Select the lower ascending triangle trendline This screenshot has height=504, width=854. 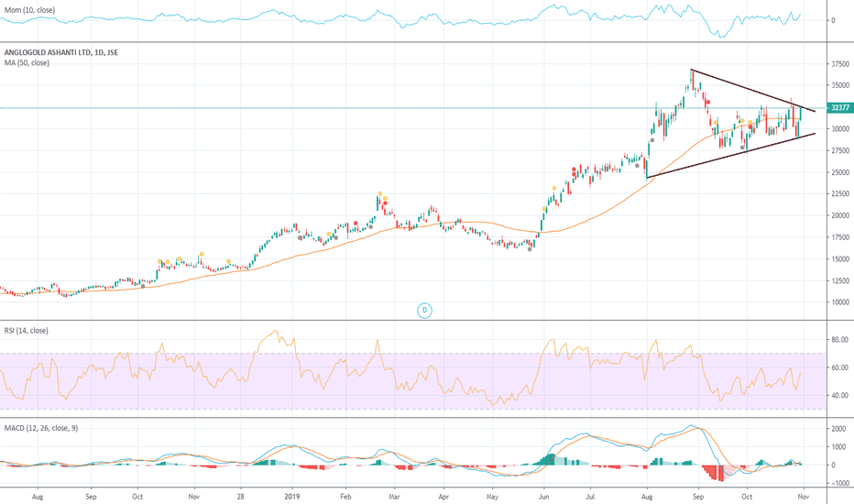click(x=730, y=155)
